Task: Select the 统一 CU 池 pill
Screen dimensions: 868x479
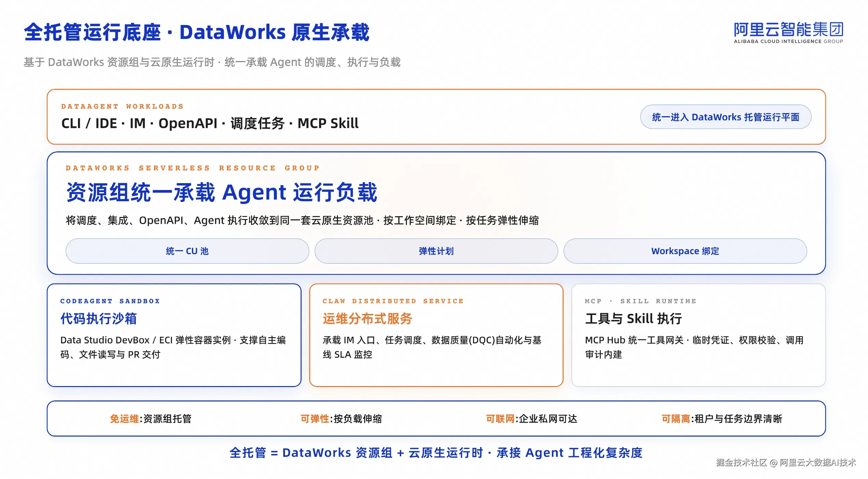Action: pyautogui.click(x=187, y=251)
